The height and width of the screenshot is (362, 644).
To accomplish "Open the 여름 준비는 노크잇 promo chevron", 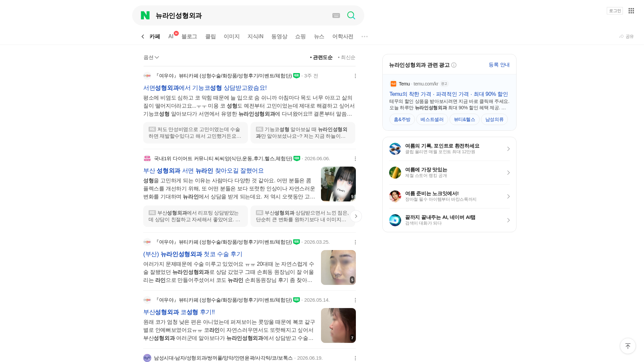I will (x=508, y=196).
